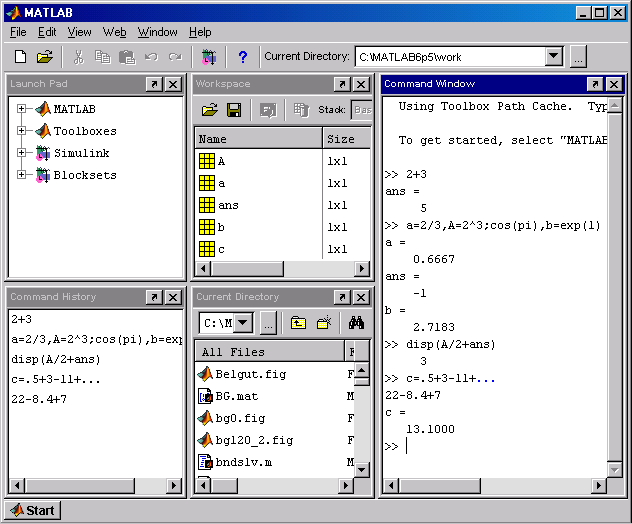
Task: Open the Current Directory toolbar dropdown arrow
Action: (554, 56)
